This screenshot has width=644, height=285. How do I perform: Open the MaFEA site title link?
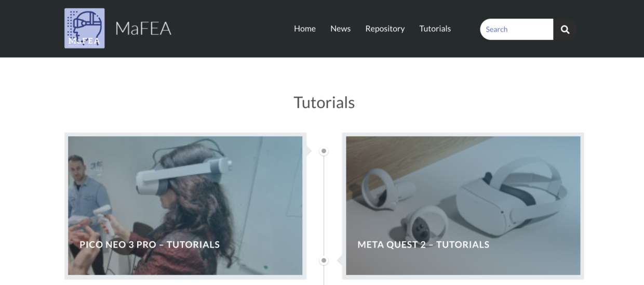(x=143, y=28)
